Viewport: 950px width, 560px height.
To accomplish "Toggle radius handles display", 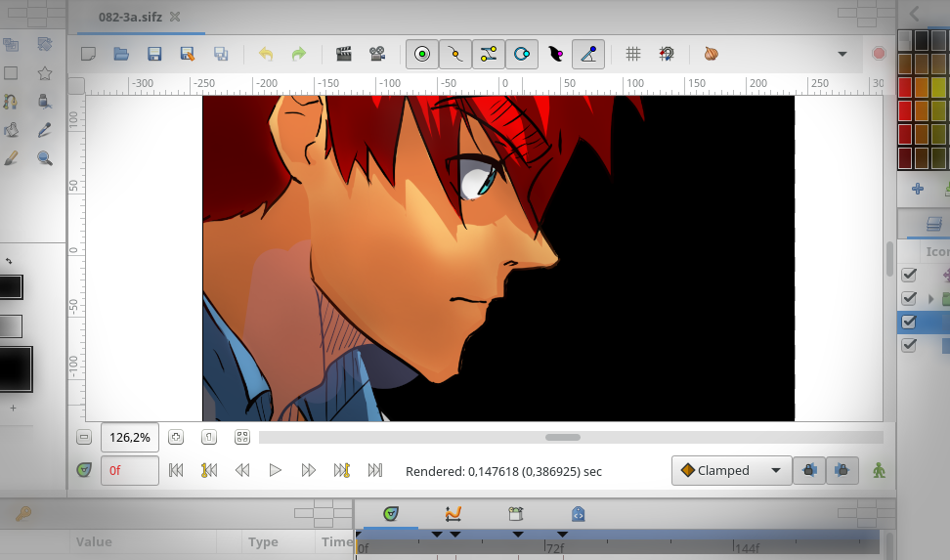I will (522, 54).
